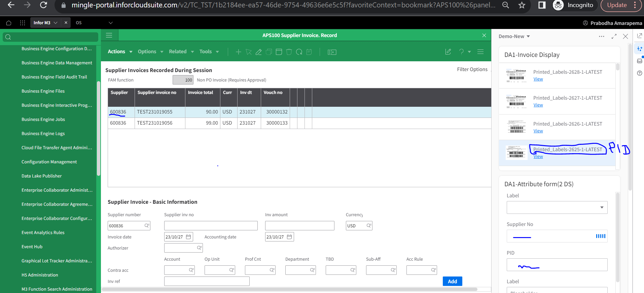Expand the Demo-New panel to full size

pos(614,36)
